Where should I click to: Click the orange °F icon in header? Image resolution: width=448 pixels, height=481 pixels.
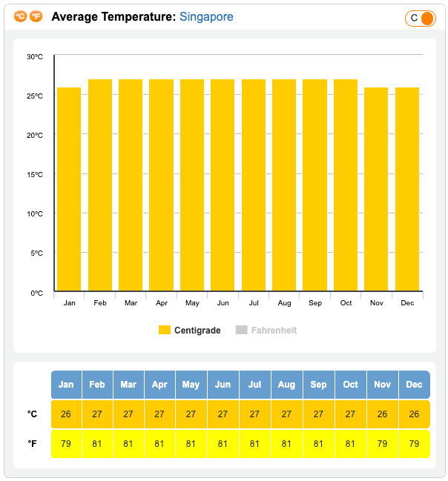(36, 16)
